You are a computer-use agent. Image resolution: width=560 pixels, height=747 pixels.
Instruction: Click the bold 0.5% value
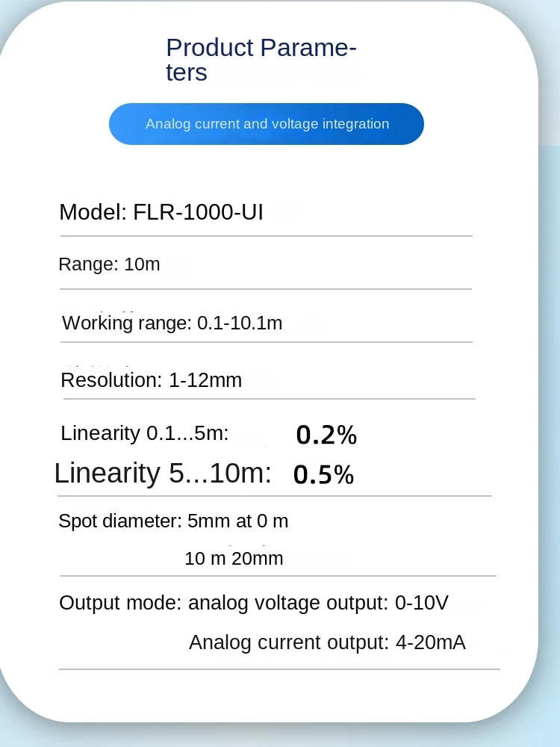click(x=323, y=475)
